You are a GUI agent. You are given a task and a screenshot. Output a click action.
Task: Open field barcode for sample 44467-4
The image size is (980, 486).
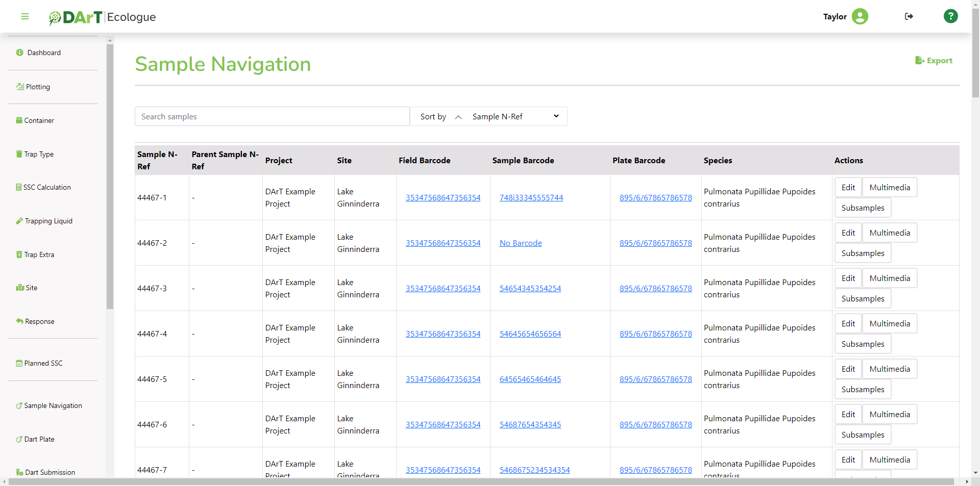click(443, 334)
